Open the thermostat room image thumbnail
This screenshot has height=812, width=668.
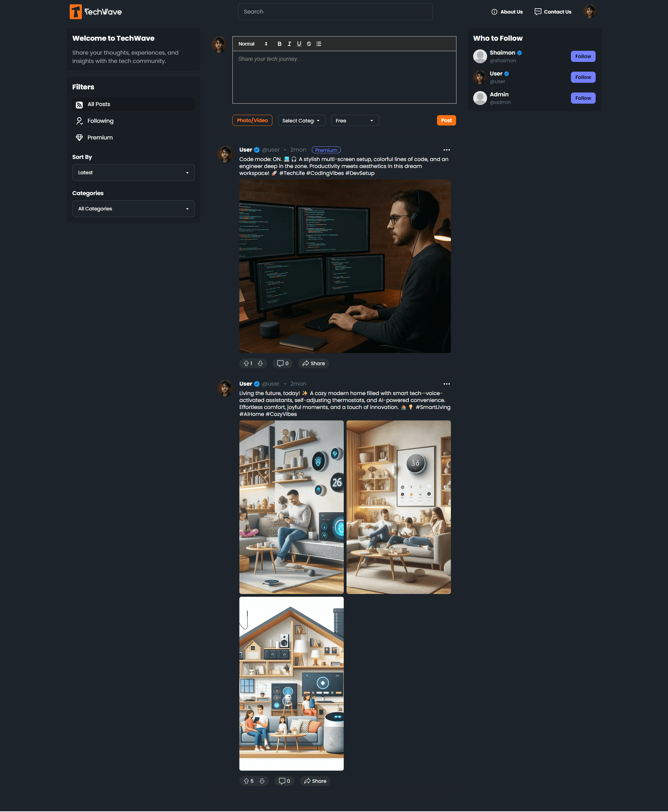(x=398, y=507)
